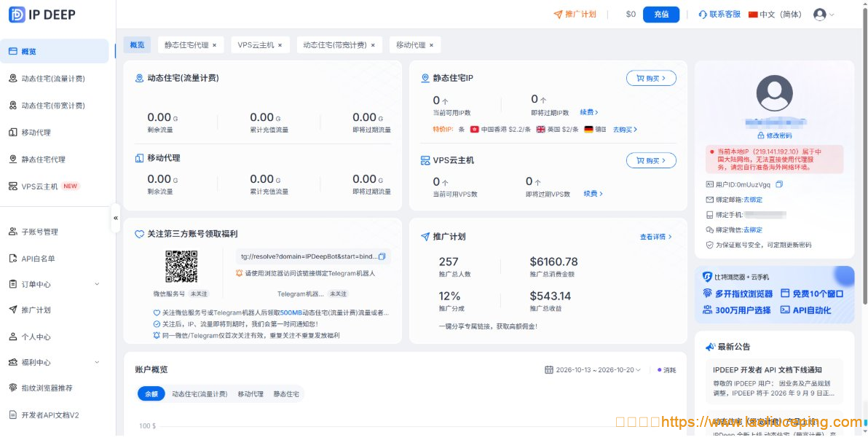Click the page vertical scrollbar
This screenshot has width=868, height=440.
865,155
